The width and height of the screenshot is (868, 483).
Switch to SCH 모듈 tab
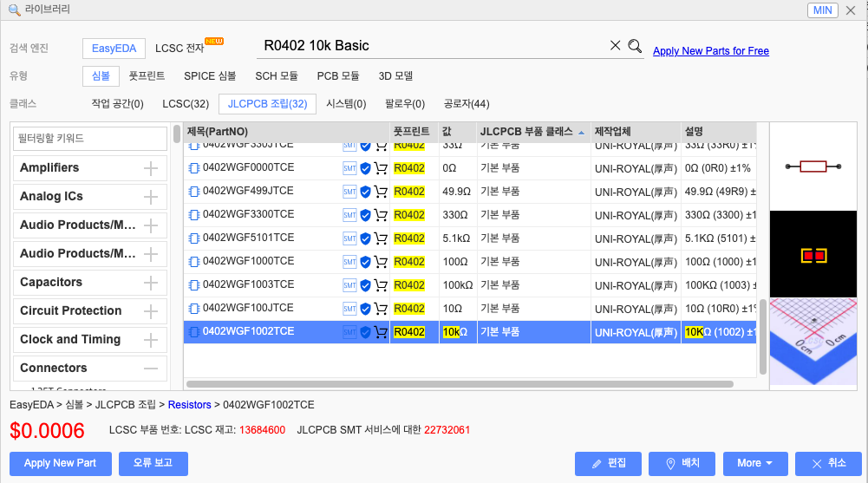pos(277,75)
